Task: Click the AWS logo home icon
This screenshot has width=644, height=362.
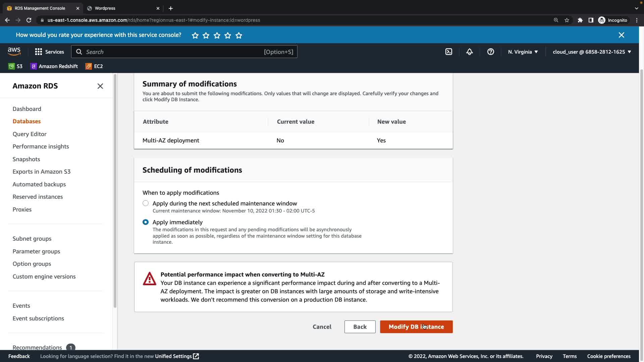Action: point(14,52)
